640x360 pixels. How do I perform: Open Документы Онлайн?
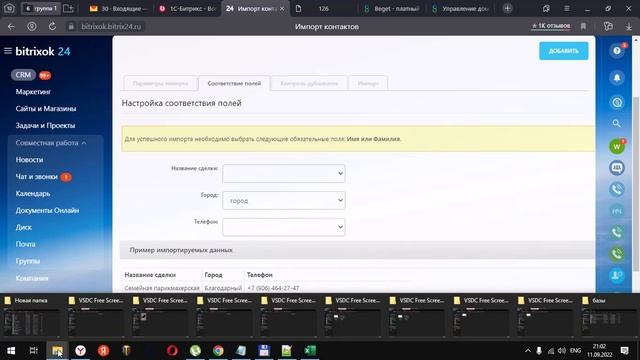pyautogui.click(x=47, y=211)
